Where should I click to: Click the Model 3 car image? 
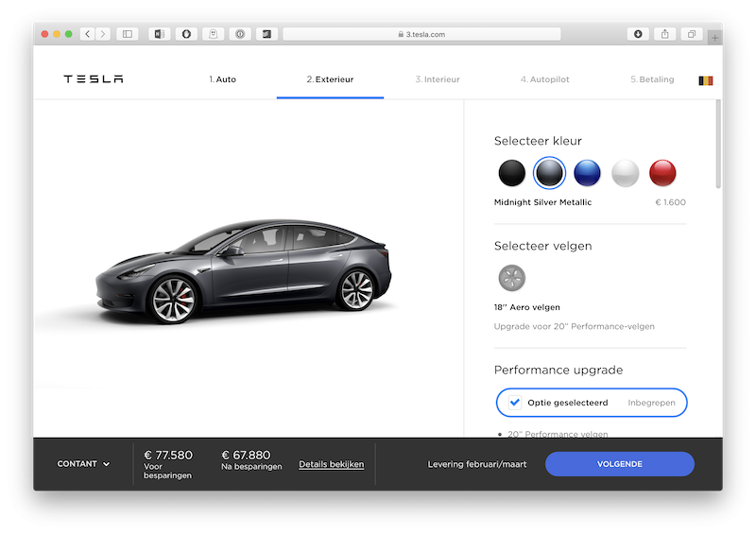(244, 271)
